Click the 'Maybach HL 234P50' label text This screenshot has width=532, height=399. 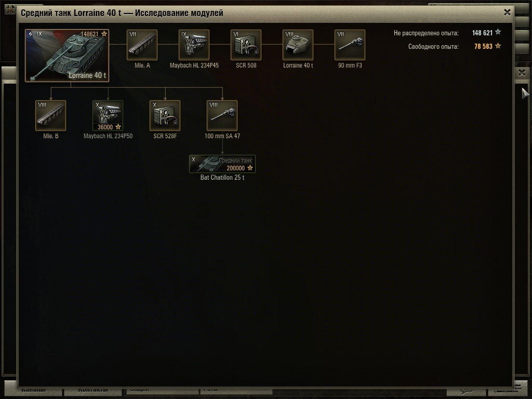pos(108,136)
